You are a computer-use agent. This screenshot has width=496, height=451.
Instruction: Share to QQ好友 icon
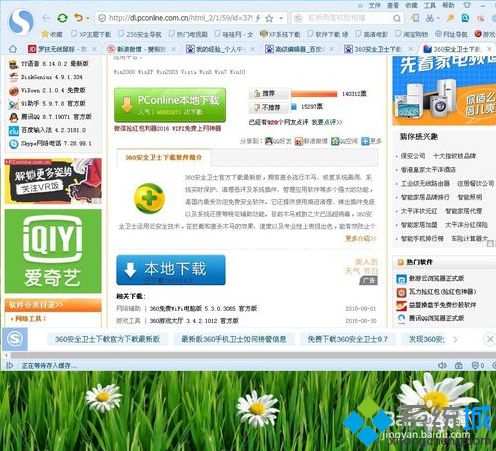coord(269,141)
